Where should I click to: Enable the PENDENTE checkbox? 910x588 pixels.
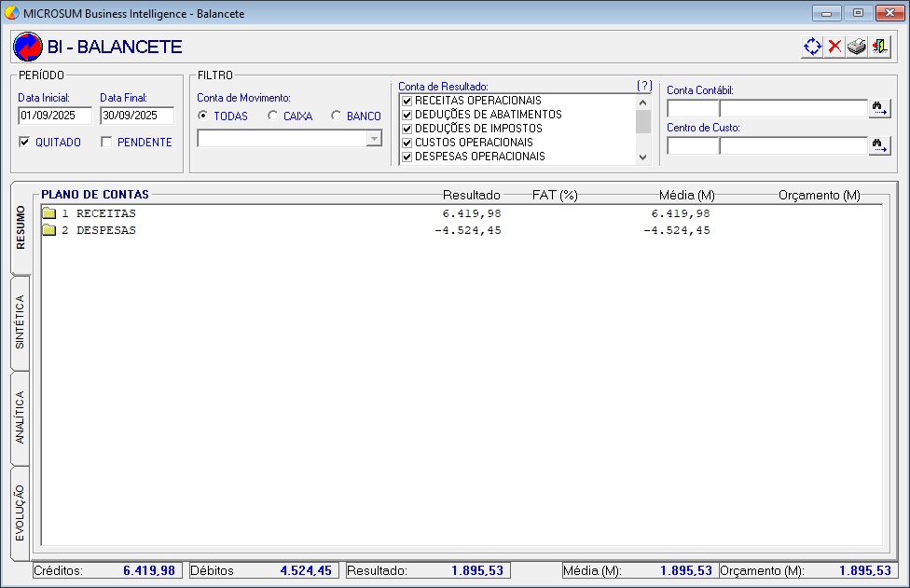tap(107, 143)
